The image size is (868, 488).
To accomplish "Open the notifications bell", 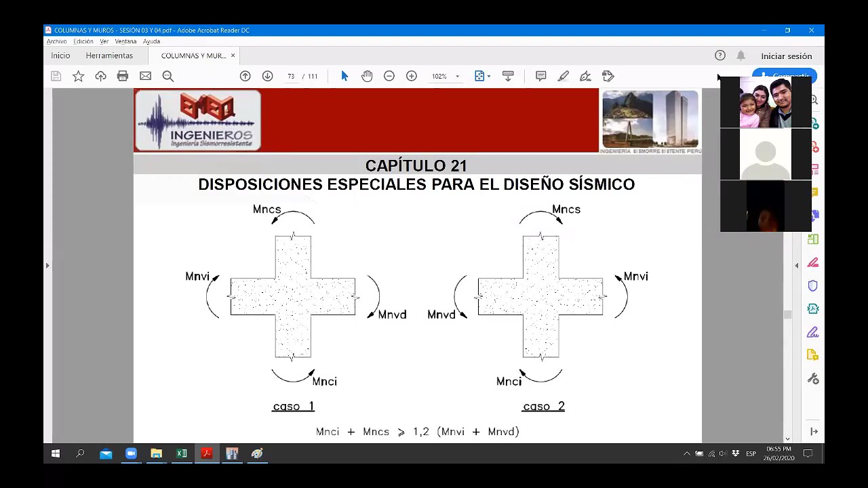I will click(x=741, y=56).
